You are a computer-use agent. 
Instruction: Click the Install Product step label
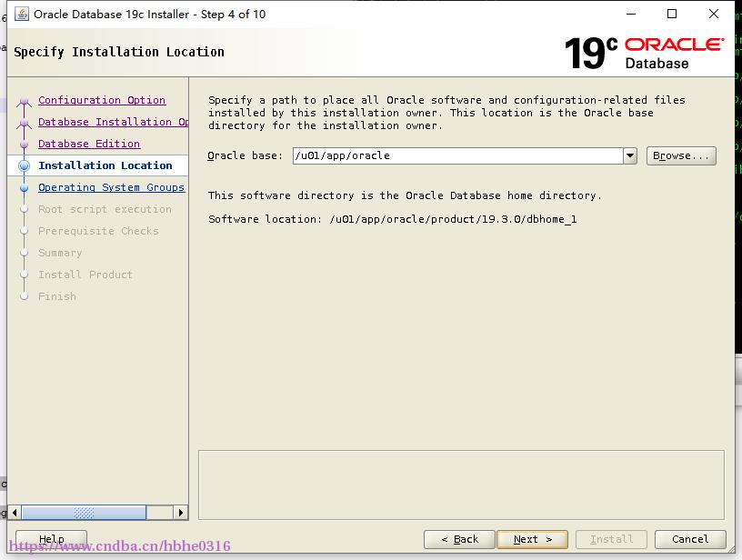click(85, 275)
